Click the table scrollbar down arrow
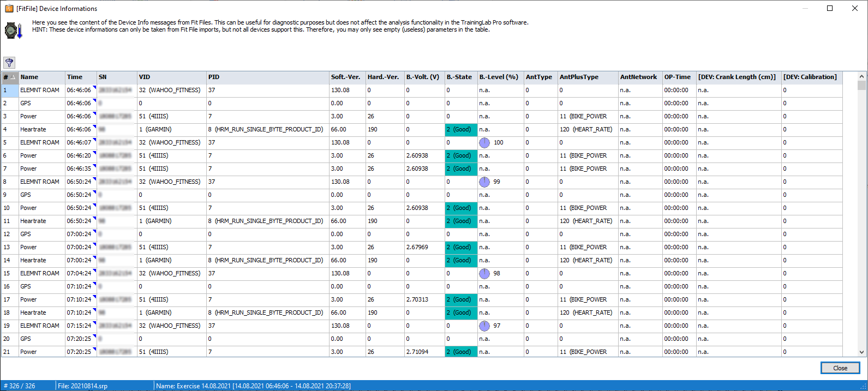 click(x=861, y=352)
